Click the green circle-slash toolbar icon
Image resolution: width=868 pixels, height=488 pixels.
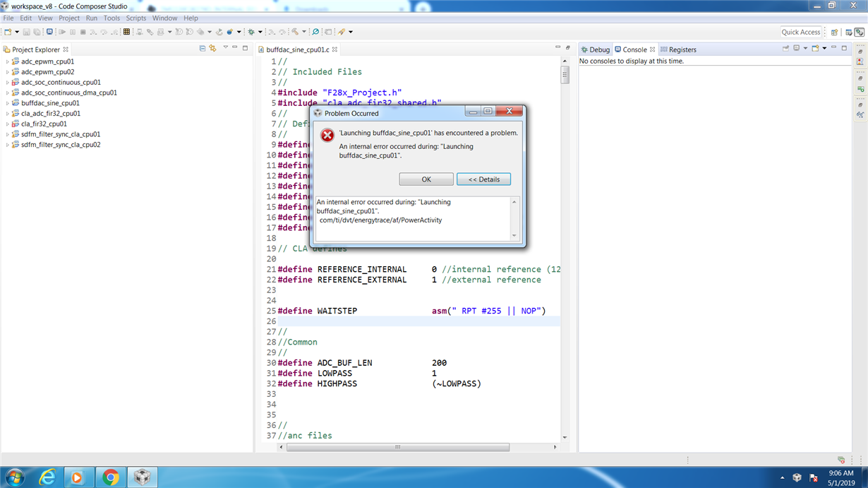(x=315, y=32)
